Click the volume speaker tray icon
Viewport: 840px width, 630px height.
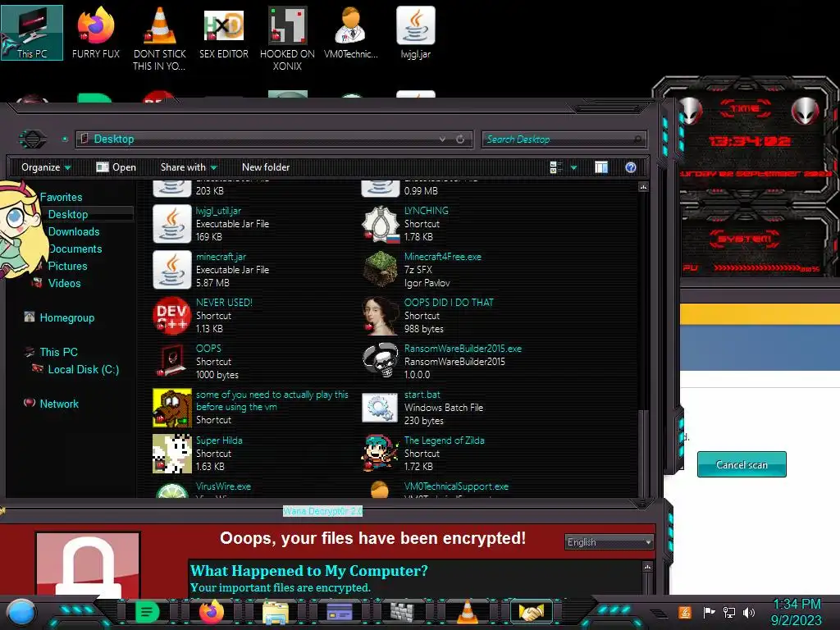pyautogui.click(x=749, y=612)
